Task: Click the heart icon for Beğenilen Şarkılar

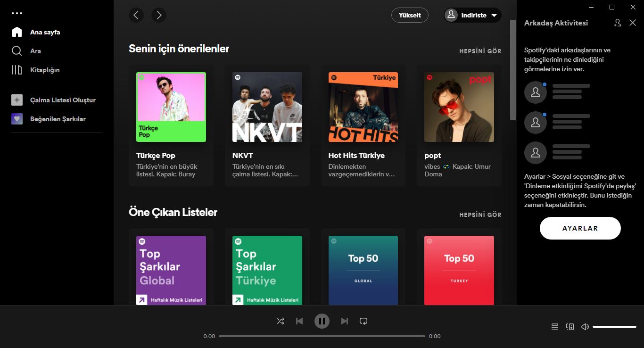Action: [x=17, y=119]
